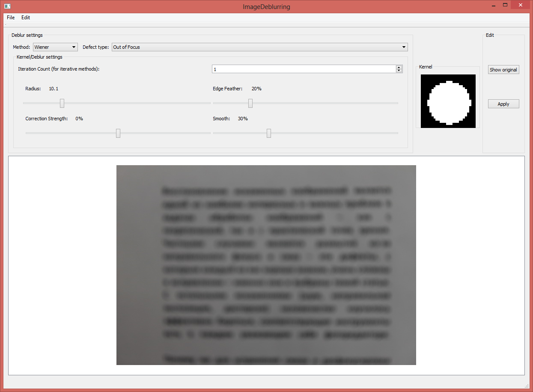Decrease iteration count with down arrow
The image size is (533, 392).
[x=399, y=71]
